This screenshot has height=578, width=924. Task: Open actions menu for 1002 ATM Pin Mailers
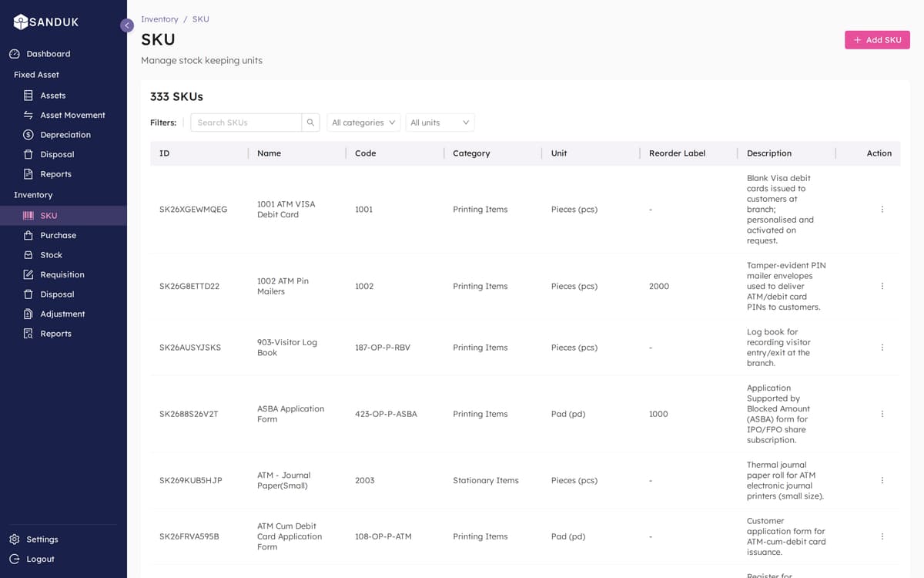[882, 286]
